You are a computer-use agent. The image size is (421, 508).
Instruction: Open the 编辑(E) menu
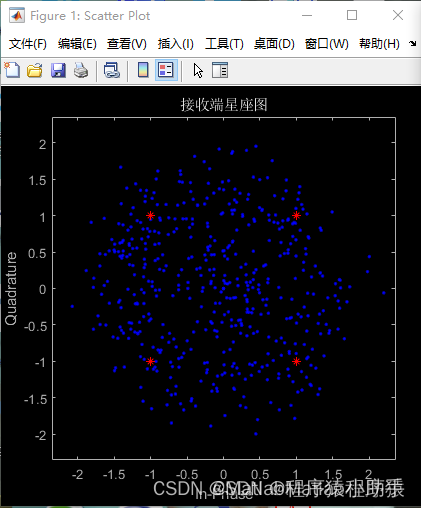click(x=77, y=44)
